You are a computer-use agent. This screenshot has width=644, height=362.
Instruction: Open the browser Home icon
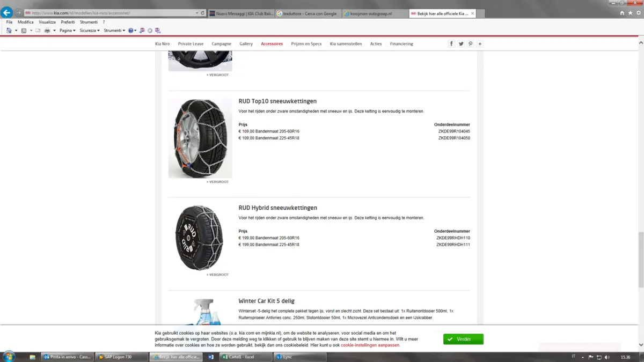pyautogui.click(x=622, y=13)
